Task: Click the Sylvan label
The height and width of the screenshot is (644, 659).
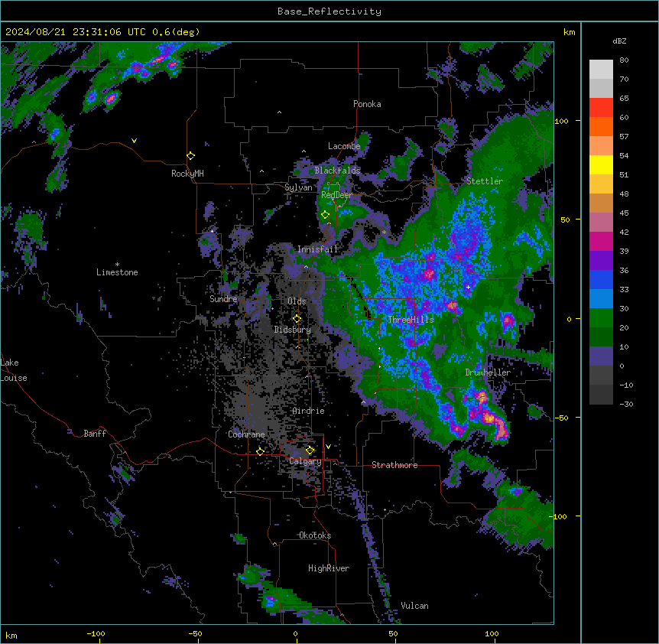Action: pyautogui.click(x=298, y=187)
